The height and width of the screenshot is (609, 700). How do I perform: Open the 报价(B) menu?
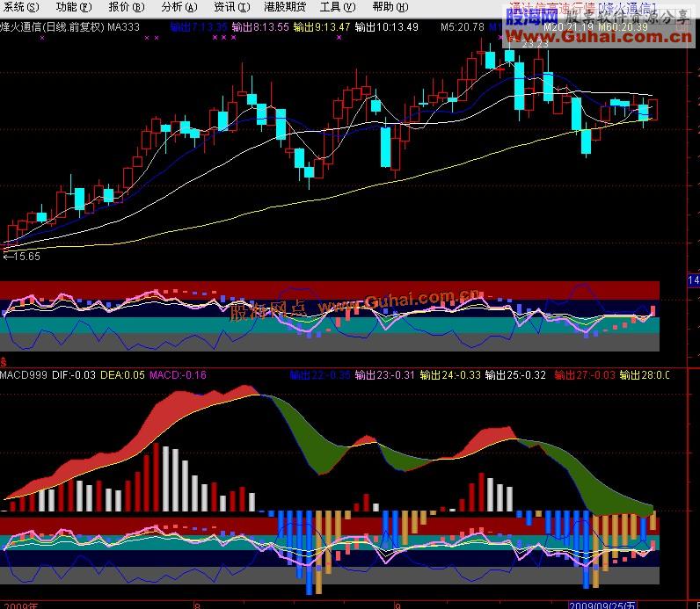(x=127, y=7)
